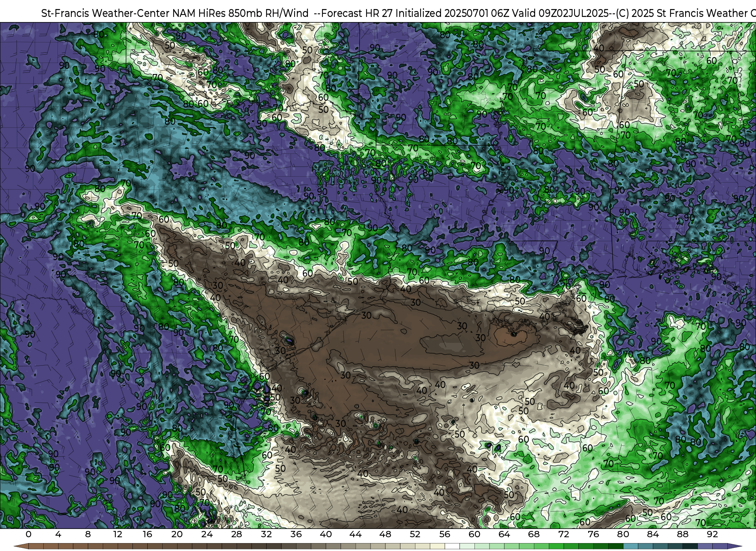Click the '28' label on the color scale
Screen dimensions: 756x551
(237, 534)
